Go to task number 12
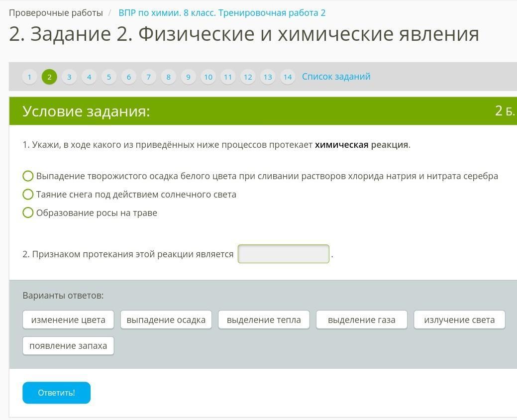 tap(248, 77)
